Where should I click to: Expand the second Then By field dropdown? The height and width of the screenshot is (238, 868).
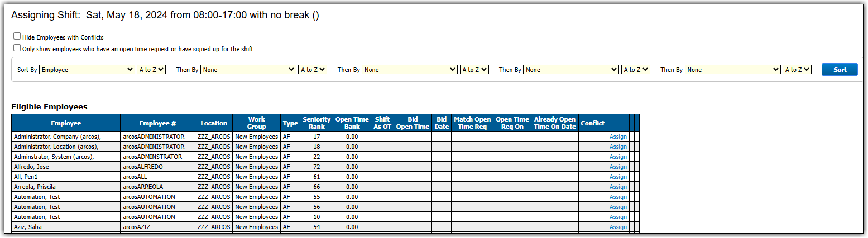[x=410, y=70]
